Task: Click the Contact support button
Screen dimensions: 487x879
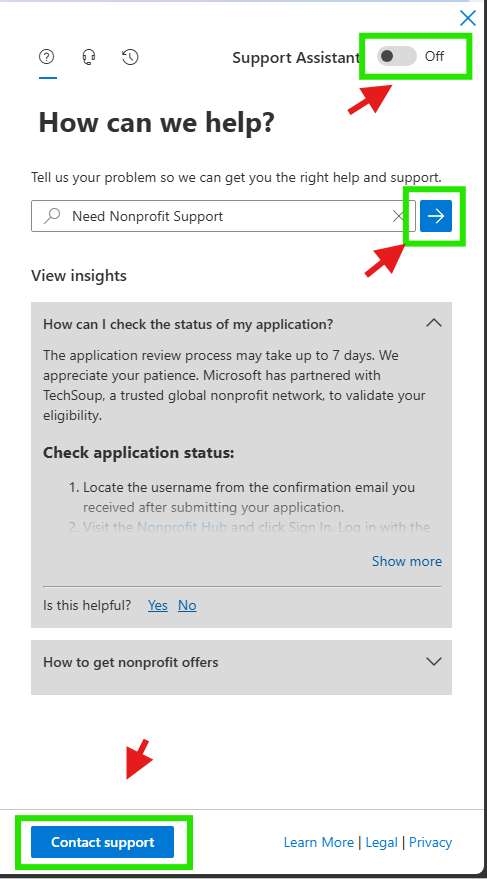Action: coord(103,842)
